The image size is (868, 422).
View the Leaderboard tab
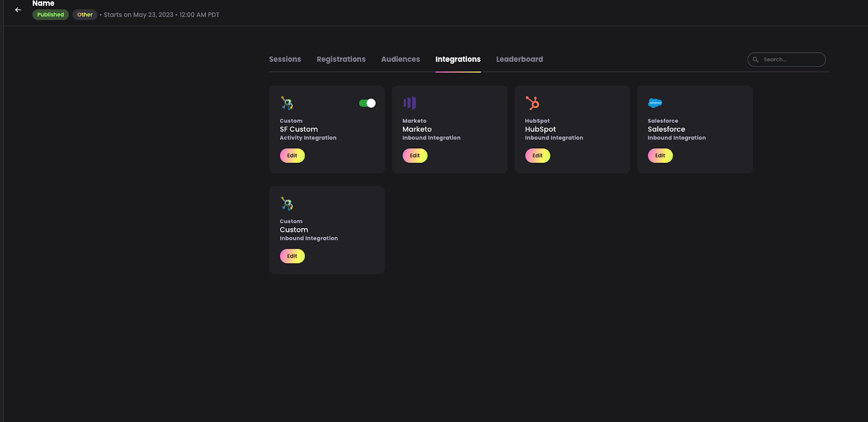[519, 59]
